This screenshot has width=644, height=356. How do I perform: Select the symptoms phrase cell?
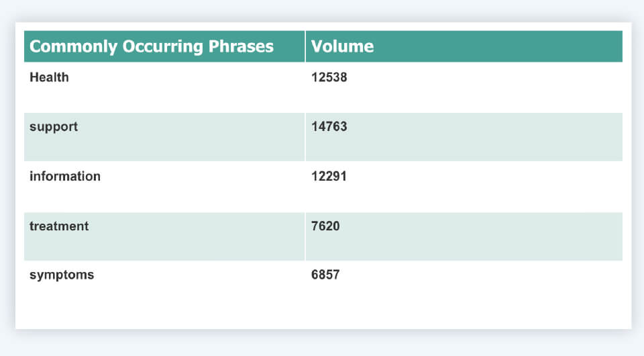point(164,285)
